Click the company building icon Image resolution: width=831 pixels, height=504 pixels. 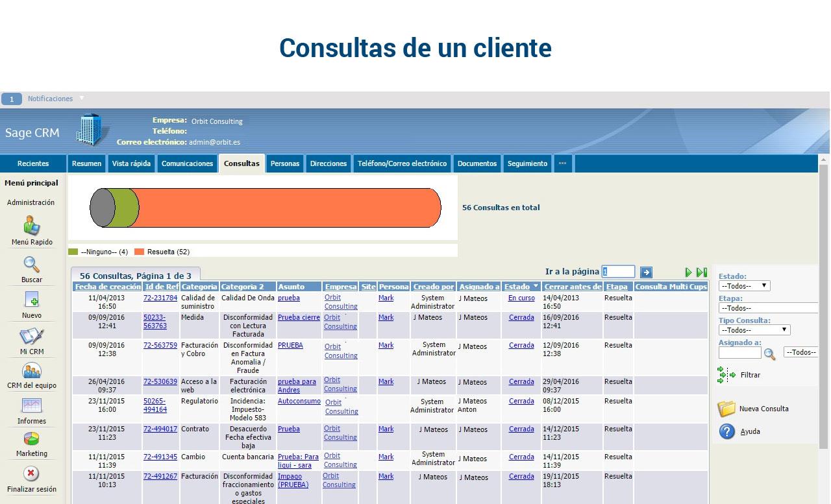pos(93,129)
